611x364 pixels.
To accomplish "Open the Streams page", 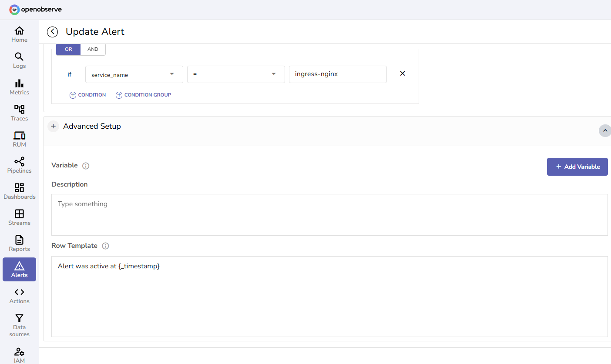I will click(x=19, y=217).
